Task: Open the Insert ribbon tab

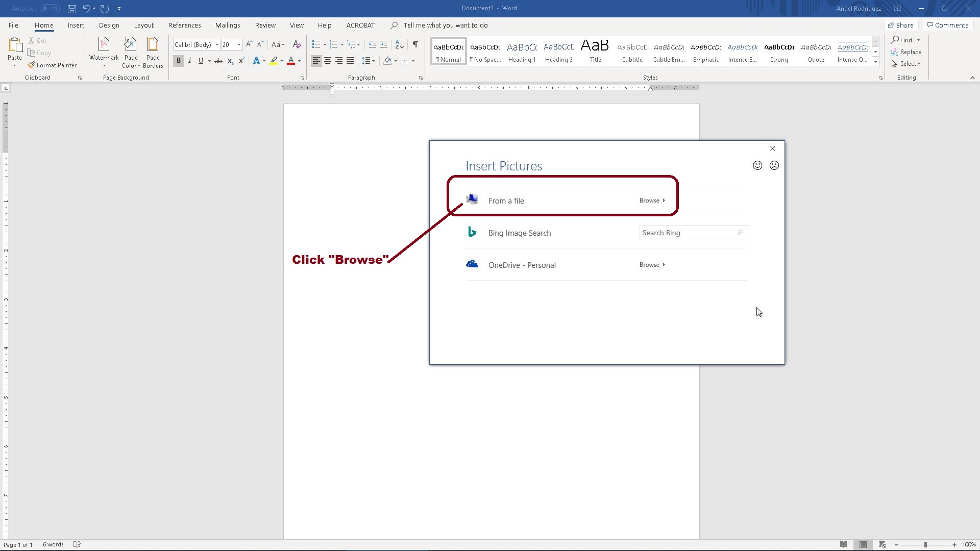Action: click(x=76, y=25)
